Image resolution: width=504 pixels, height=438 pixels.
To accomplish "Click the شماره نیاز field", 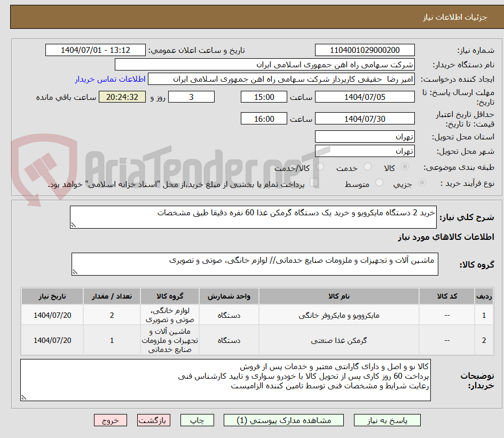I will [x=365, y=50].
